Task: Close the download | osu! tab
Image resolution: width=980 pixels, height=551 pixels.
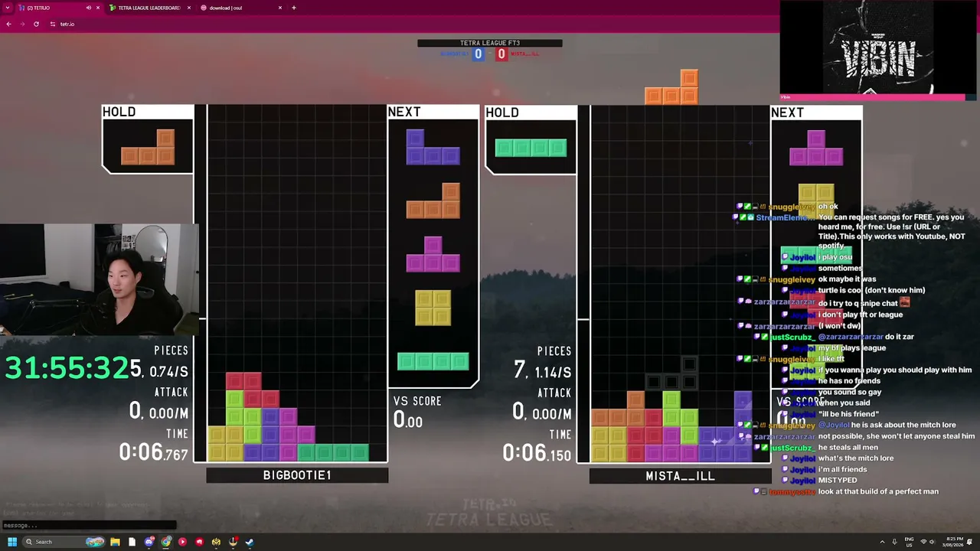Action: [279, 8]
